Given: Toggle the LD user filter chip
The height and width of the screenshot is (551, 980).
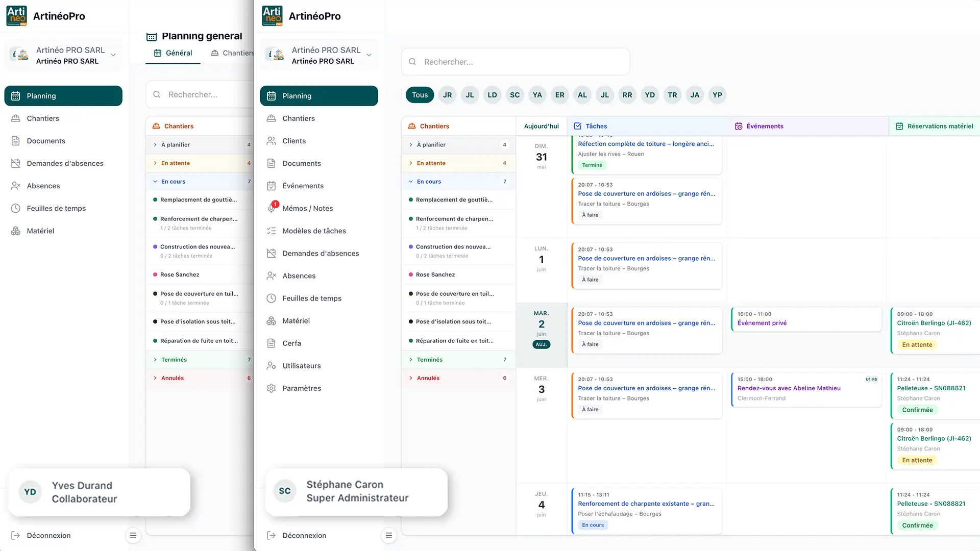Looking at the screenshot, I should [x=493, y=95].
